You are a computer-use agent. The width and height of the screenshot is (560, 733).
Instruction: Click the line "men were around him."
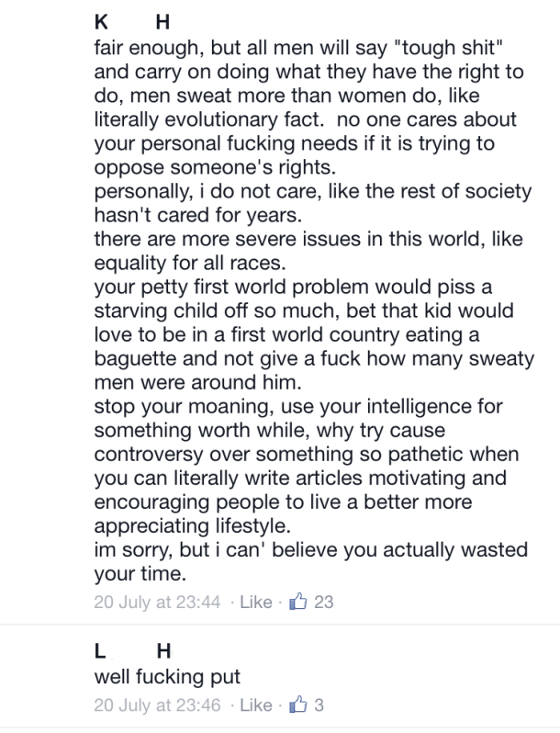click(198, 382)
